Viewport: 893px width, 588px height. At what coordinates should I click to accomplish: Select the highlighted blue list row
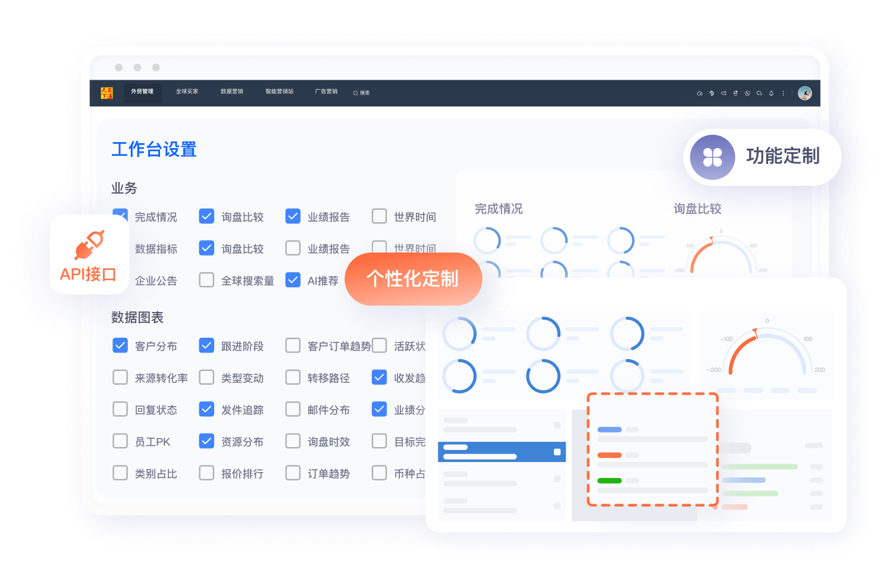click(501, 452)
